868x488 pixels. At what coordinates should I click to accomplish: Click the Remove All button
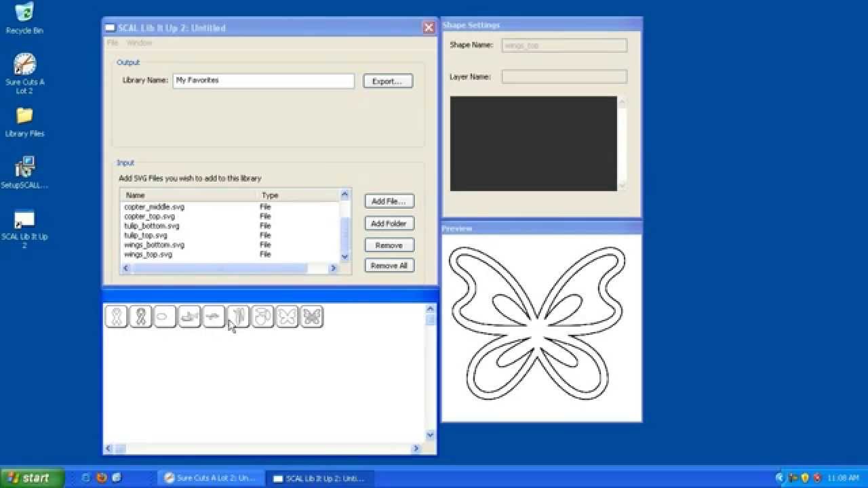point(389,266)
